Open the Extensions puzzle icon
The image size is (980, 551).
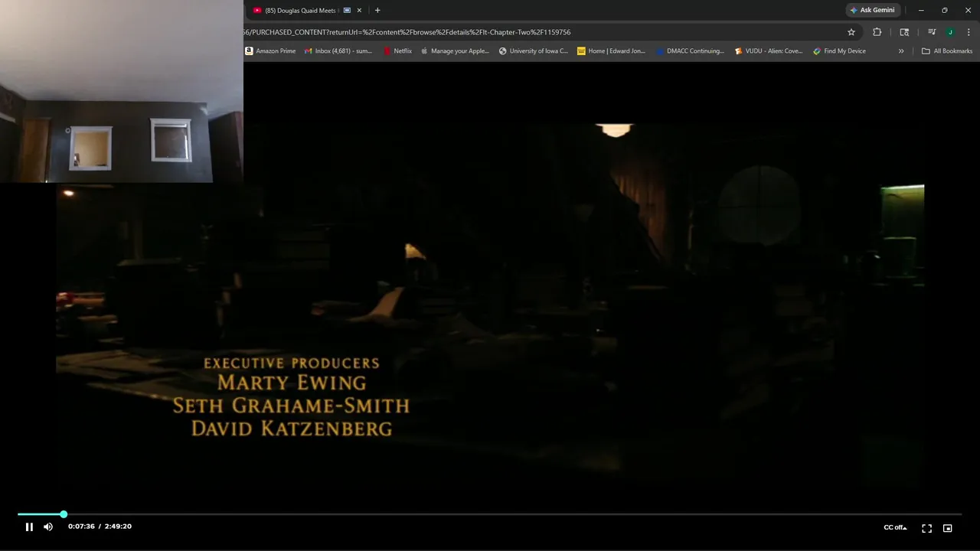pyautogui.click(x=877, y=32)
